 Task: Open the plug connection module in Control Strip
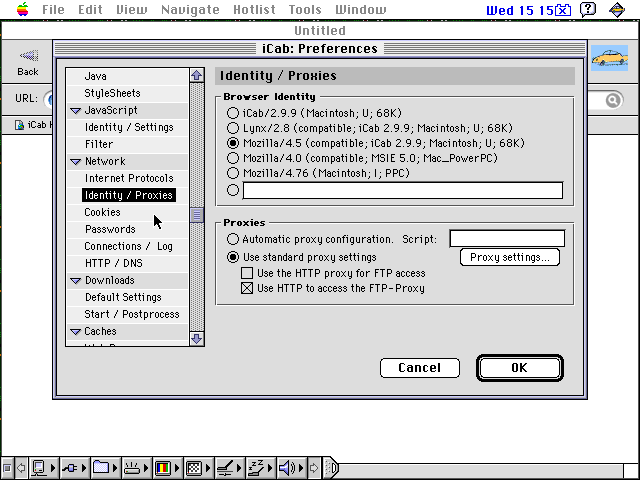pos(74,468)
